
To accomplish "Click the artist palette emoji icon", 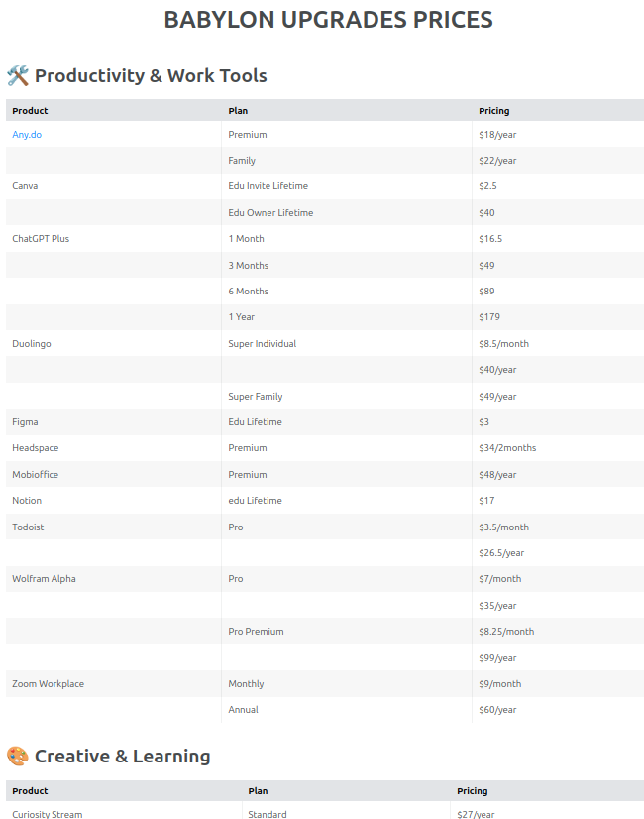I will pos(18,757).
